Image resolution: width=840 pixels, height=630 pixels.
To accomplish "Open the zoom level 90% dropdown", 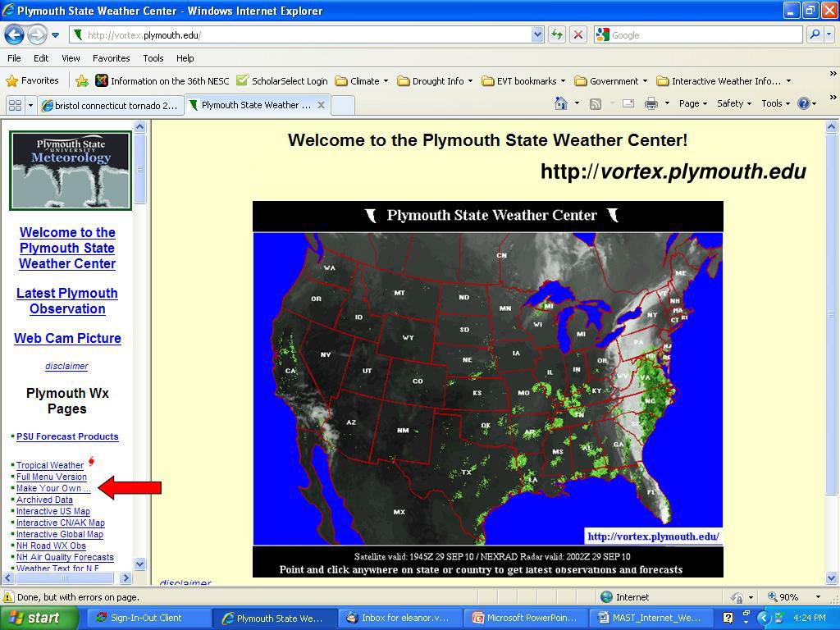I will click(x=818, y=597).
